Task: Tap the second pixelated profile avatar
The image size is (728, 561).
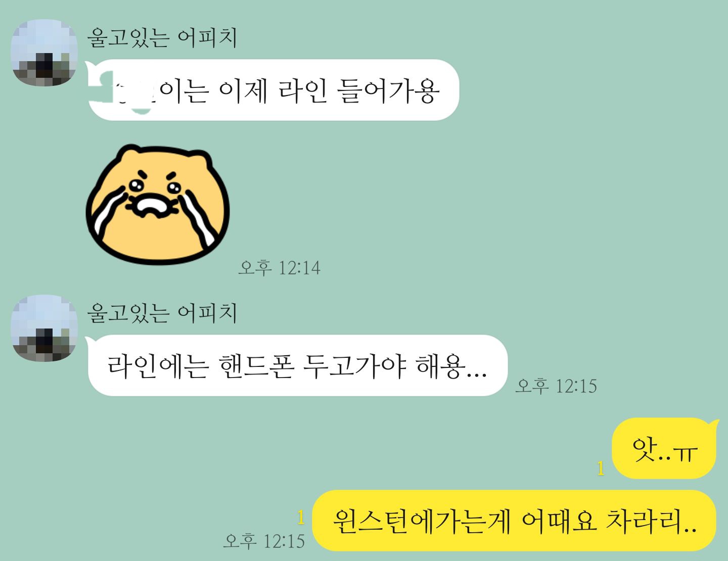Action: click(x=44, y=329)
